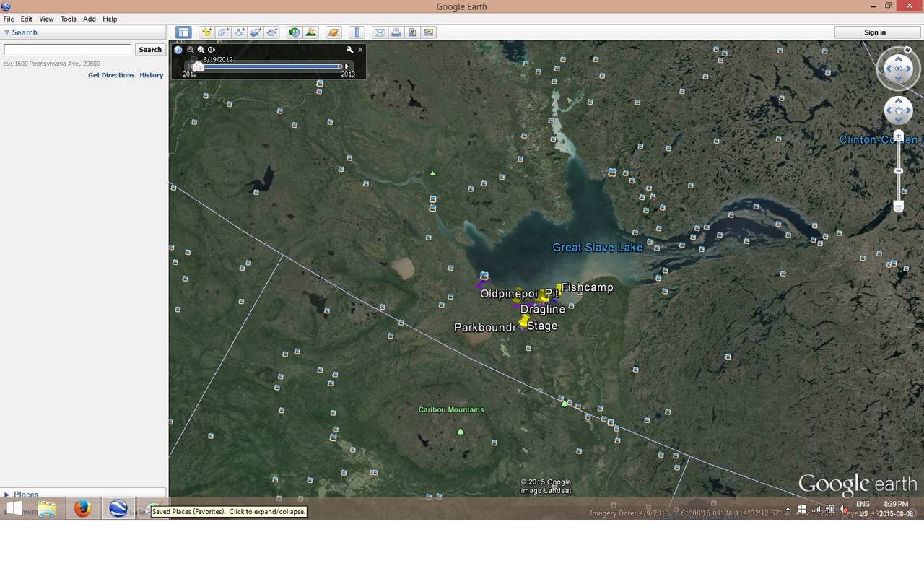Click the Dragline placemark label
The width and height of the screenshot is (924, 566).
coord(543,309)
